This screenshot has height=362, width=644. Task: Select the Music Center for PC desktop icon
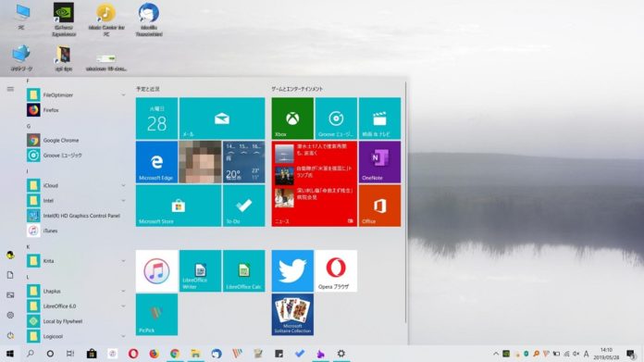106,19
